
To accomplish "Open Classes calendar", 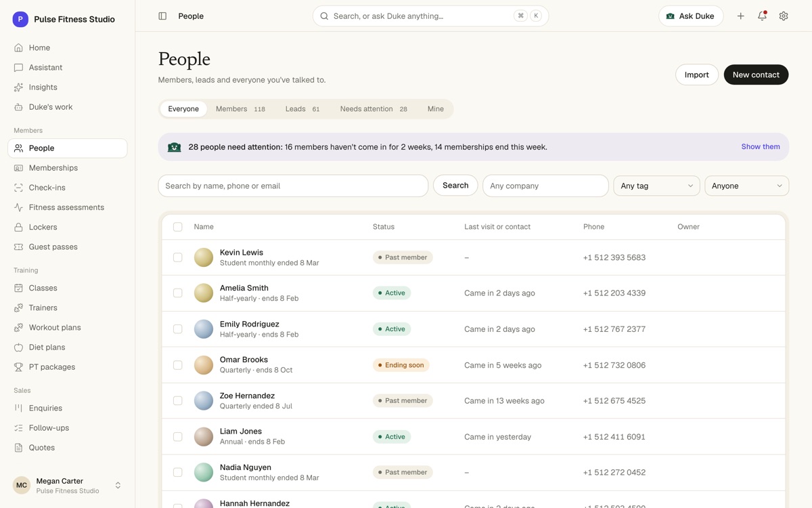I will pyautogui.click(x=67, y=288).
